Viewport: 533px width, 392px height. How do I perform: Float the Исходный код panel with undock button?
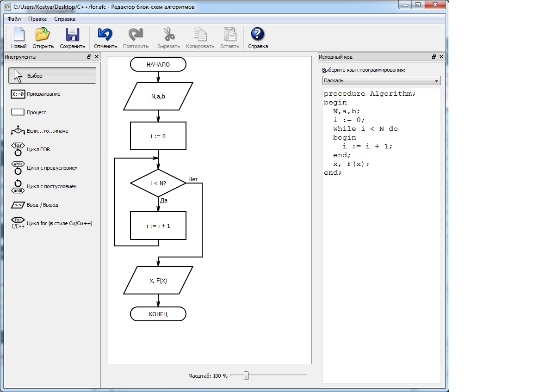[x=434, y=57]
